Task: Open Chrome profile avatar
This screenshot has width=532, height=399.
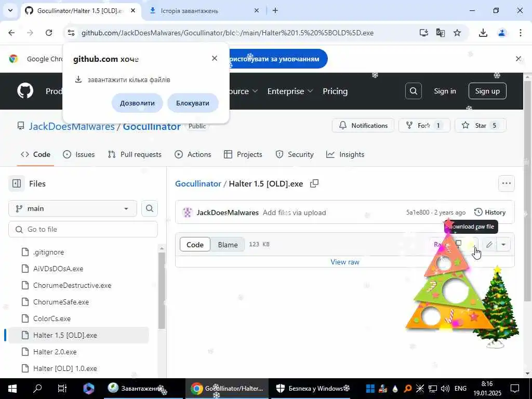Action: click(501, 33)
